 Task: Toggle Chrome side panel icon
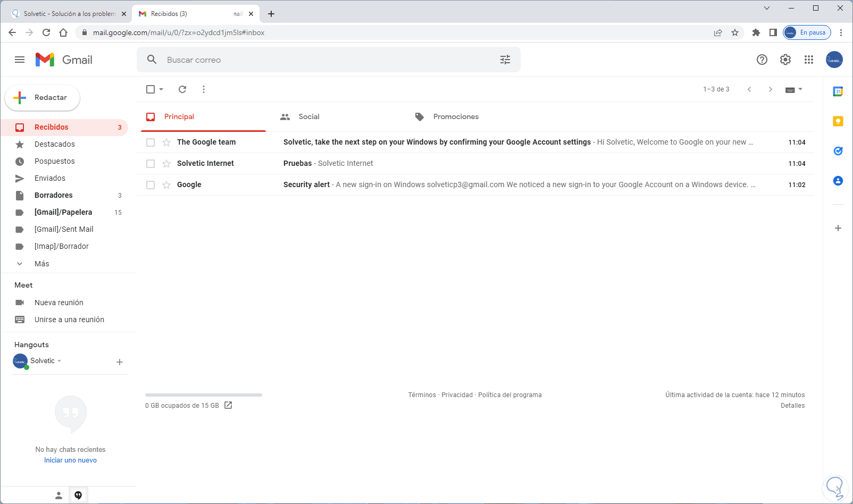[773, 32]
